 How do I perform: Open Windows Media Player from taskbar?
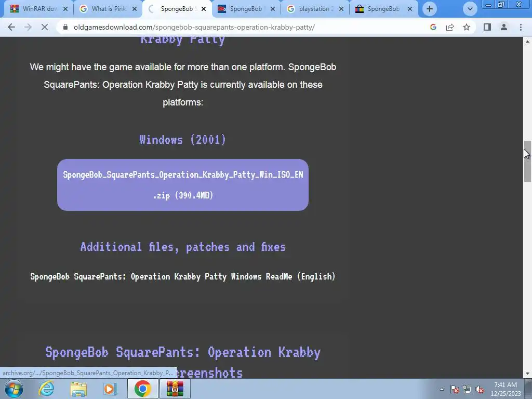pos(110,389)
